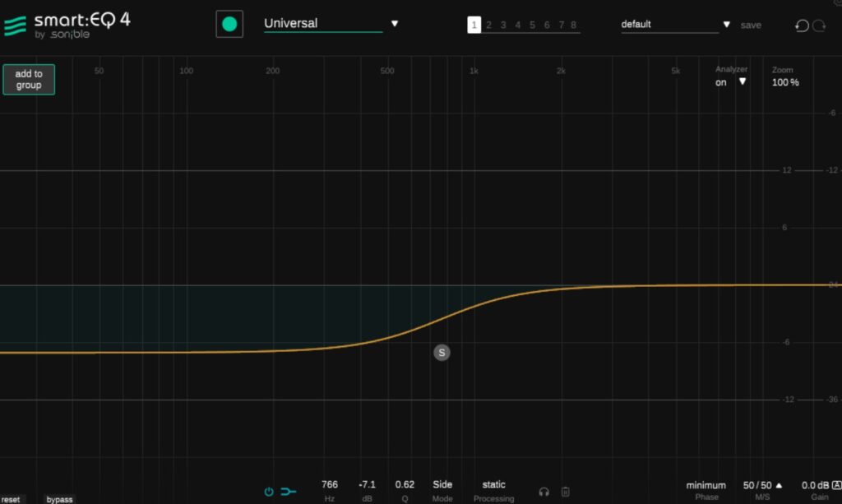Toggle the band power icon
The height and width of the screenshot is (504, 842).
(268, 492)
